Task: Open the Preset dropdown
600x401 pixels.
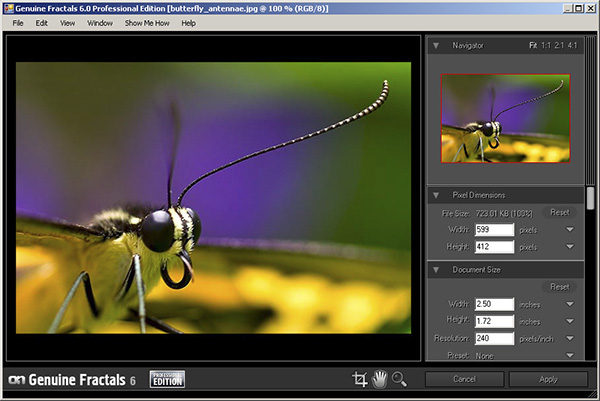Action: tap(569, 354)
